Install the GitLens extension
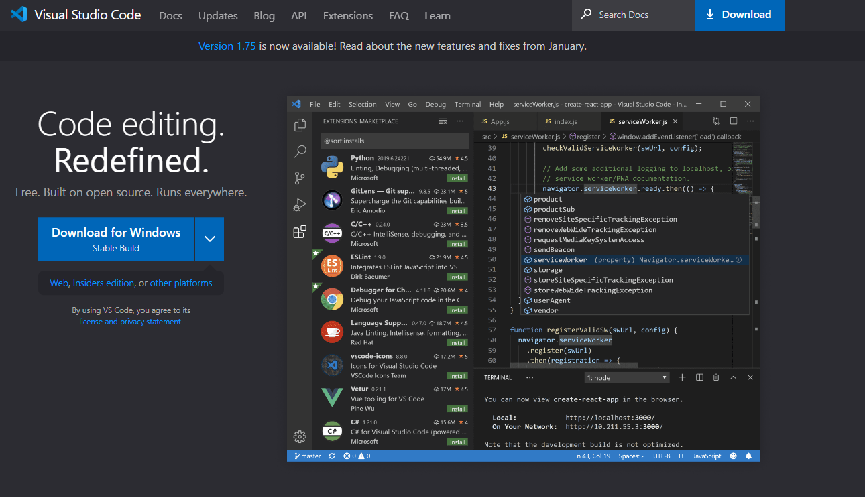 [458, 211]
